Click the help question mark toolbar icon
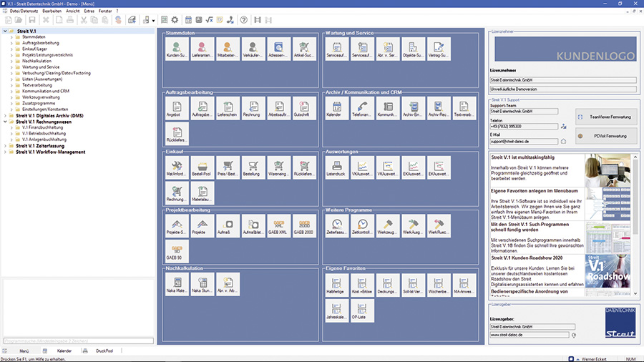Viewport: 644px width, 362px height. click(244, 20)
